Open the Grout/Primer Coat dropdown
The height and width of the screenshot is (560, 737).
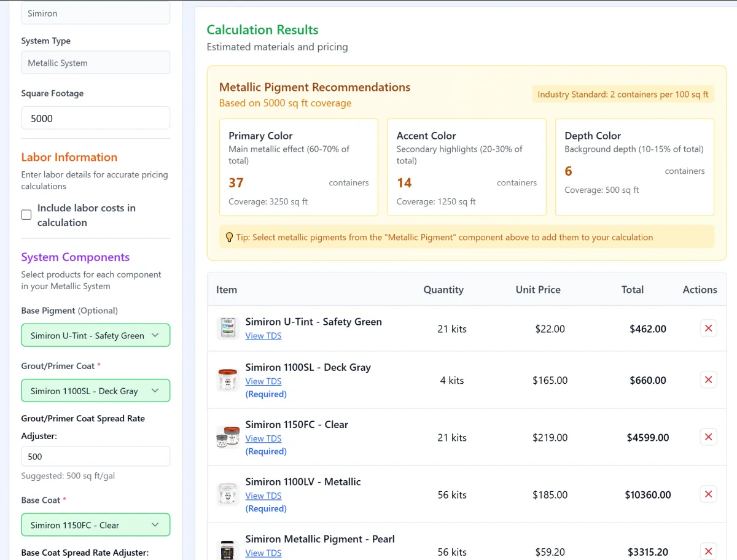96,391
